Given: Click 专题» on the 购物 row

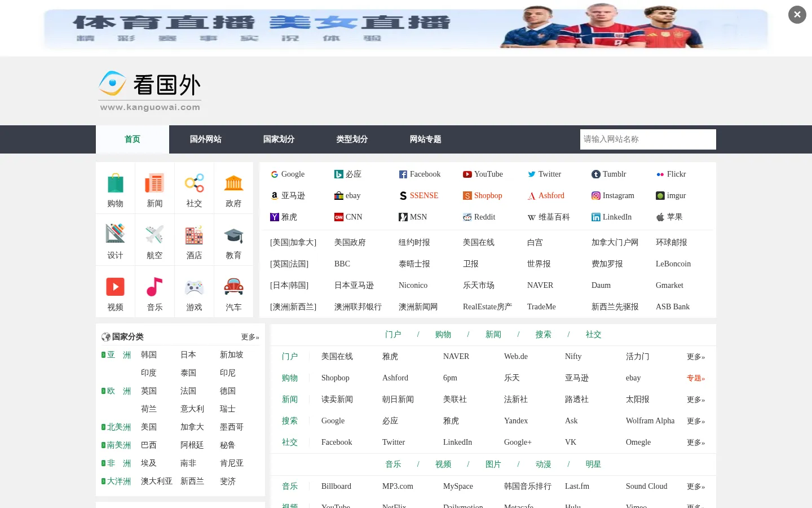Looking at the screenshot, I should click(696, 378).
